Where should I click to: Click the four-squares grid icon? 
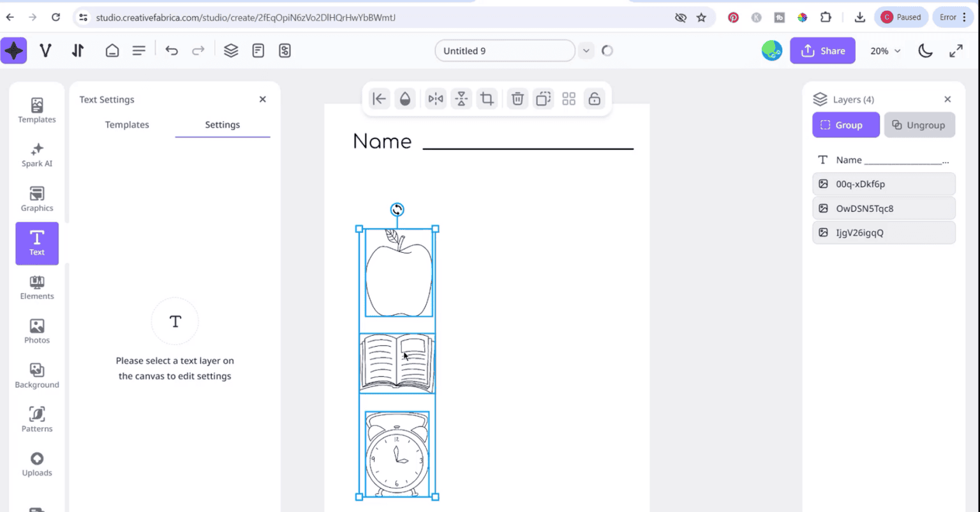coord(569,98)
